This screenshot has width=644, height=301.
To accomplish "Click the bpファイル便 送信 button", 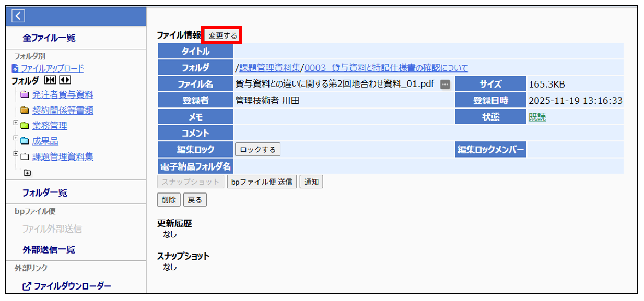I will [262, 182].
